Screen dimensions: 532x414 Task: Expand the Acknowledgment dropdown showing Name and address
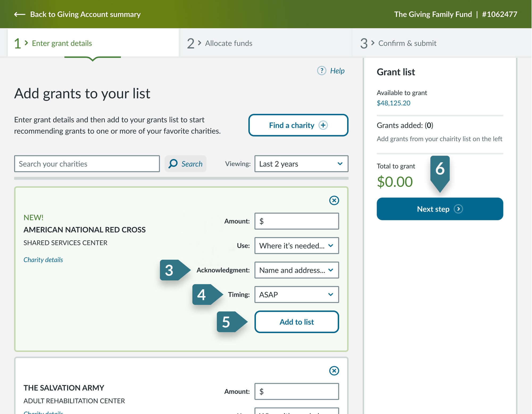pos(297,270)
